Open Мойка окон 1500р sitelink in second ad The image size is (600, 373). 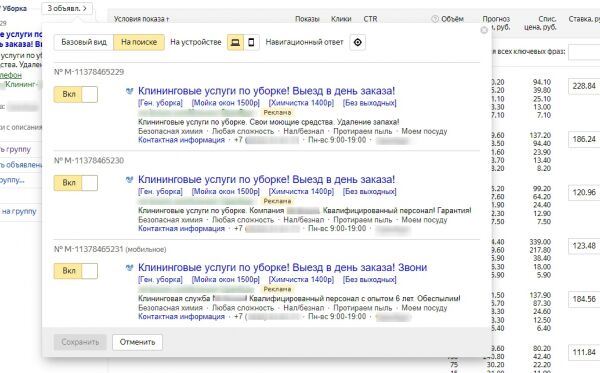pos(226,191)
